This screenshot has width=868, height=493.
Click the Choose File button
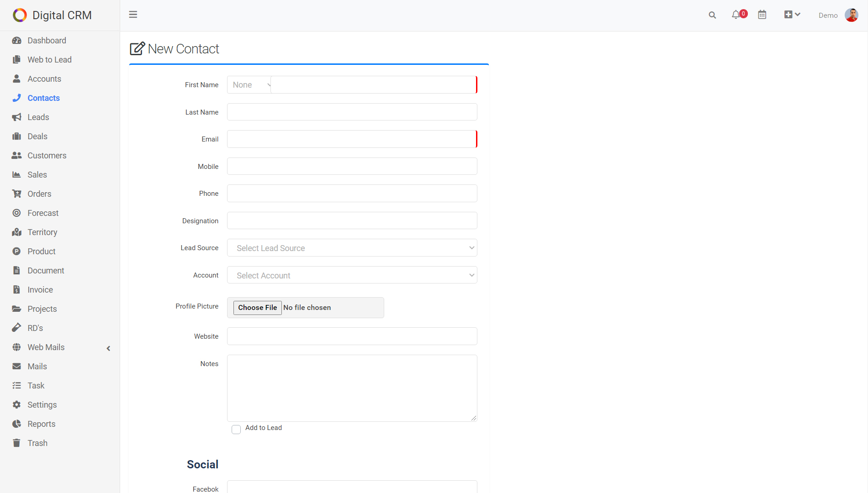coord(258,308)
